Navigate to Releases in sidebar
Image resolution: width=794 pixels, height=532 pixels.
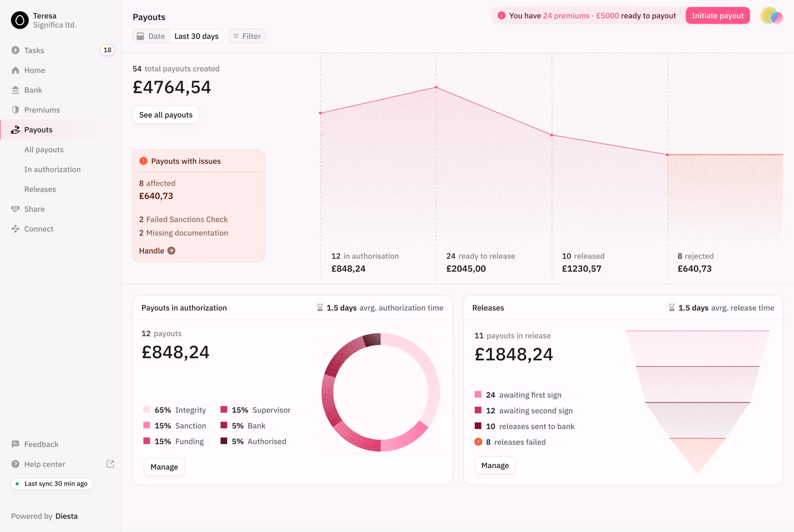pos(40,189)
